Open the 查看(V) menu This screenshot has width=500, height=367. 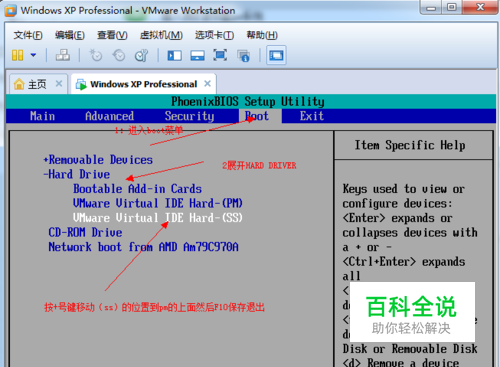pyautogui.click(x=112, y=35)
